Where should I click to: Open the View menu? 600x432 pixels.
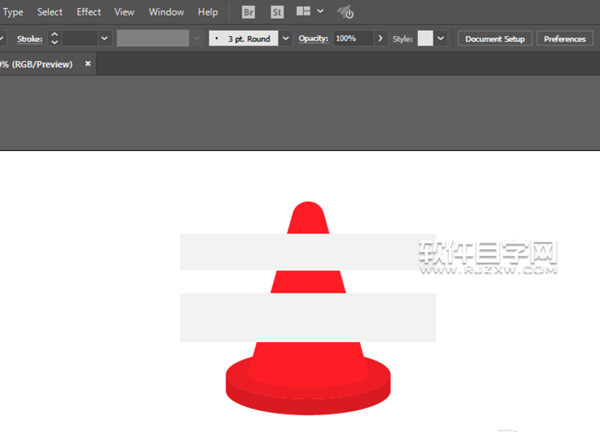124,13
